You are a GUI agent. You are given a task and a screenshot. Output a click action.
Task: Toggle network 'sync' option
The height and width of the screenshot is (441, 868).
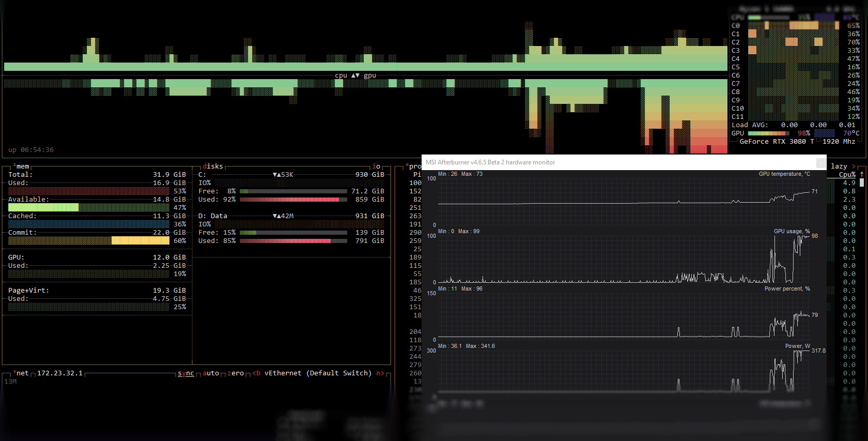pyautogui.click(x=186, y=373)
